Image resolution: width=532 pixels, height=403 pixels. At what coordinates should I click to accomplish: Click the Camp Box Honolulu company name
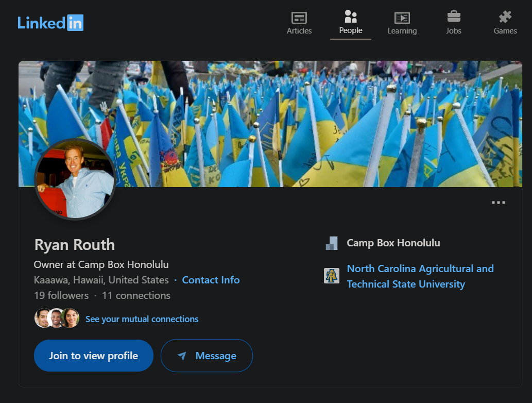tap(393, 243)
